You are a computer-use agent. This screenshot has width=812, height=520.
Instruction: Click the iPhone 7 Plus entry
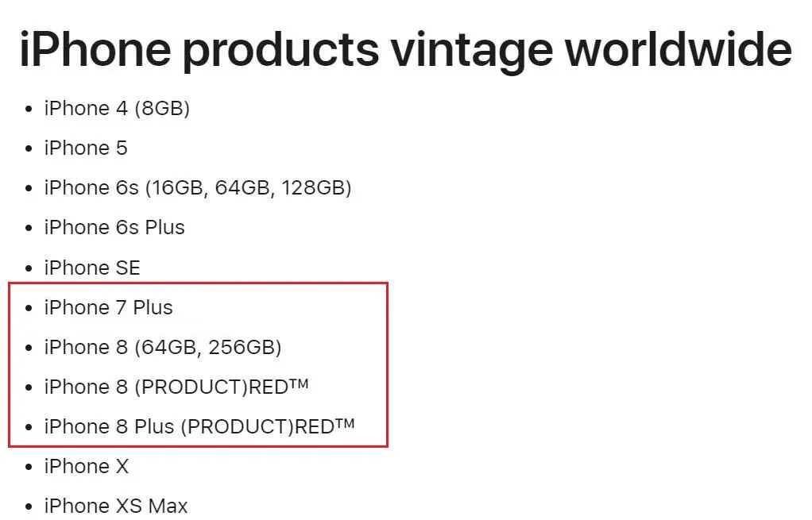[x=108, y=307]
